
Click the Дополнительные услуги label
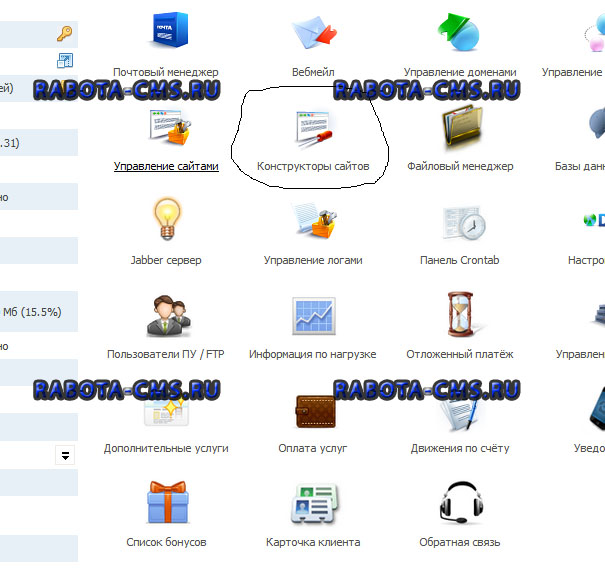pyautogui.click(x=166, y=448)
